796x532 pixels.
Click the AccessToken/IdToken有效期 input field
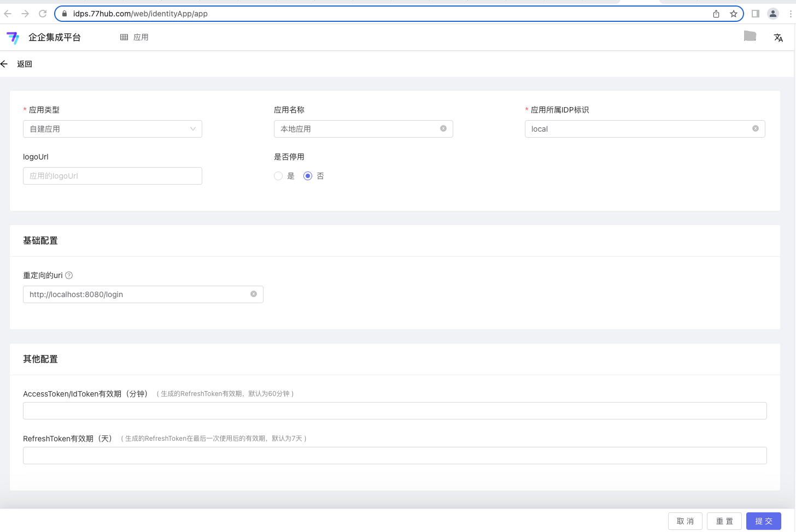[x=395, y=411]
